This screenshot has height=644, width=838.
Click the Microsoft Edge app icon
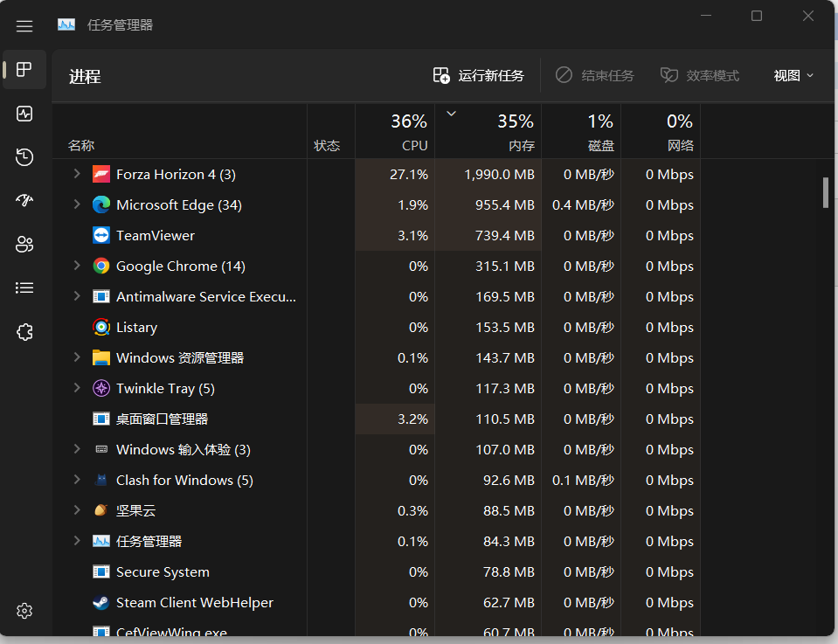101,204
